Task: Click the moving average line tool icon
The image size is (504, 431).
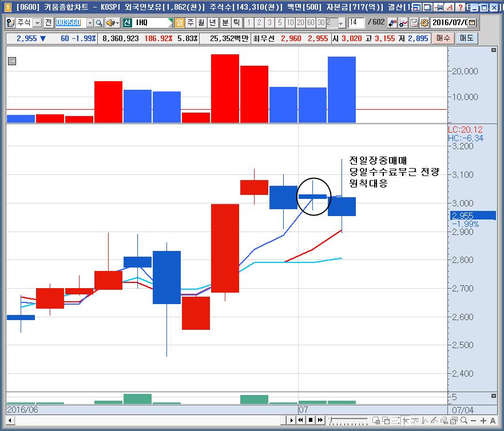Action: click(x=415, y=420)
